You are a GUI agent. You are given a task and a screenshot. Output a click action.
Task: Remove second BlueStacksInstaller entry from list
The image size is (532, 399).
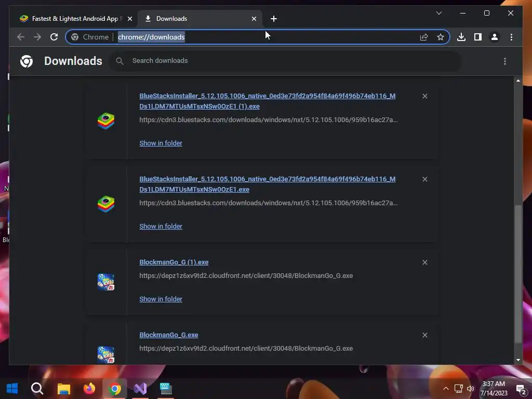(x=425, y=179)
